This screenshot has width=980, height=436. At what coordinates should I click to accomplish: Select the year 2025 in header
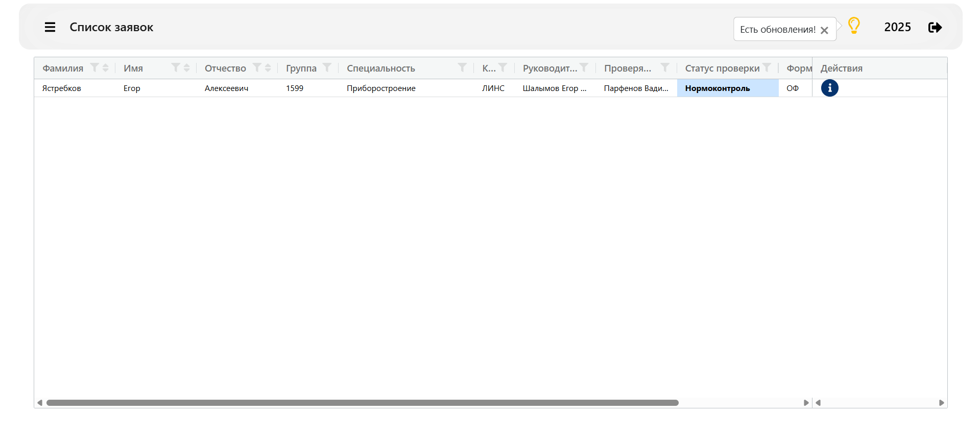(x=897, y=27)
